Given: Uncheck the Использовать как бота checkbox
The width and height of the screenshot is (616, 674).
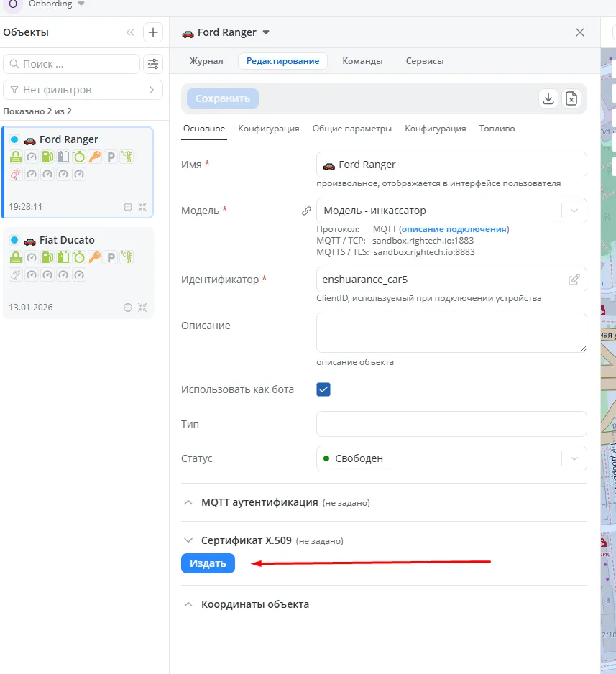Looking at the screenshot, I should pyautogui.click(x=323, y=389).
